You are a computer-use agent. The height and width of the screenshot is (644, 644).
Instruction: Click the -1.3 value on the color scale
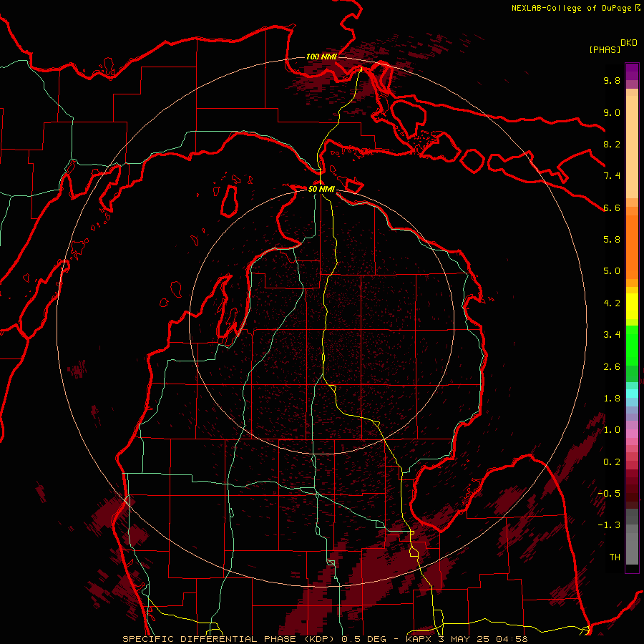(609, 525)
